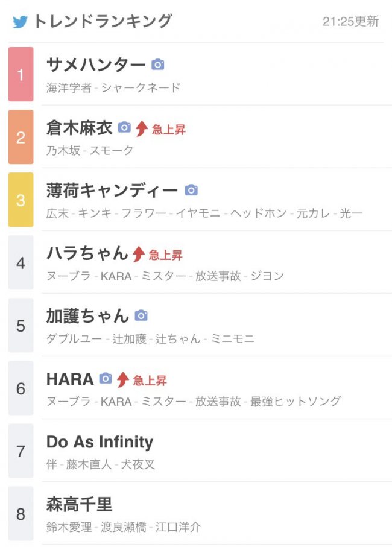The width and height of the screenshot is (392, 547).
Task: Open related keyword 乃木坂
Action: (x=63, y=150)
